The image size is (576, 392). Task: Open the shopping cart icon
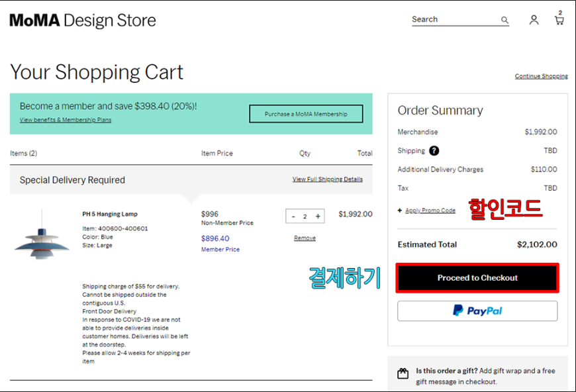pyautogui.click(x=559, y=19)
